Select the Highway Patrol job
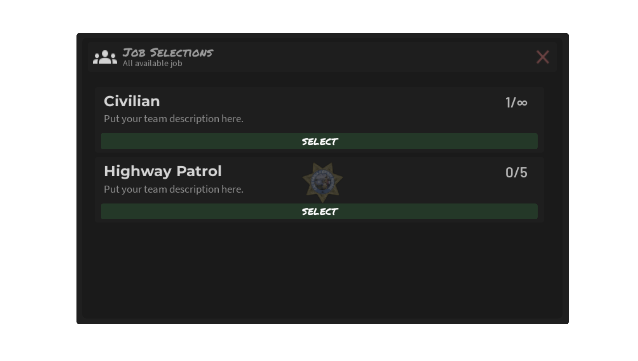 [x=319, y=211]
